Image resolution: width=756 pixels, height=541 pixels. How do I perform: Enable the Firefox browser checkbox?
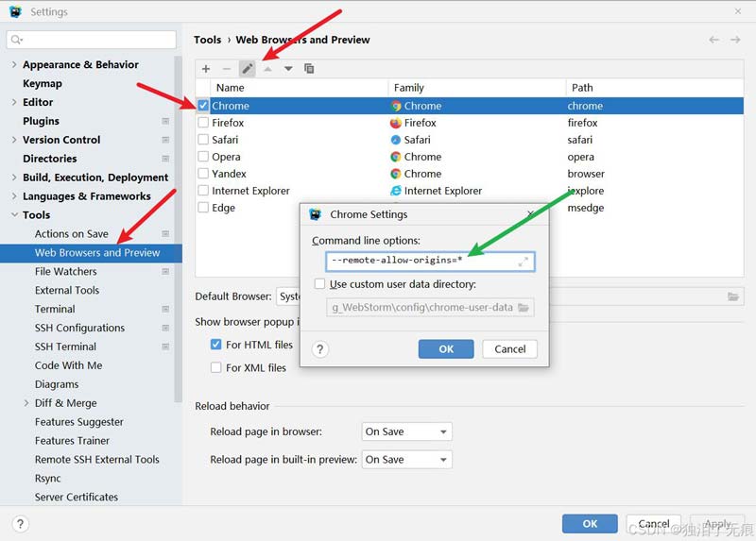point(203,123)
